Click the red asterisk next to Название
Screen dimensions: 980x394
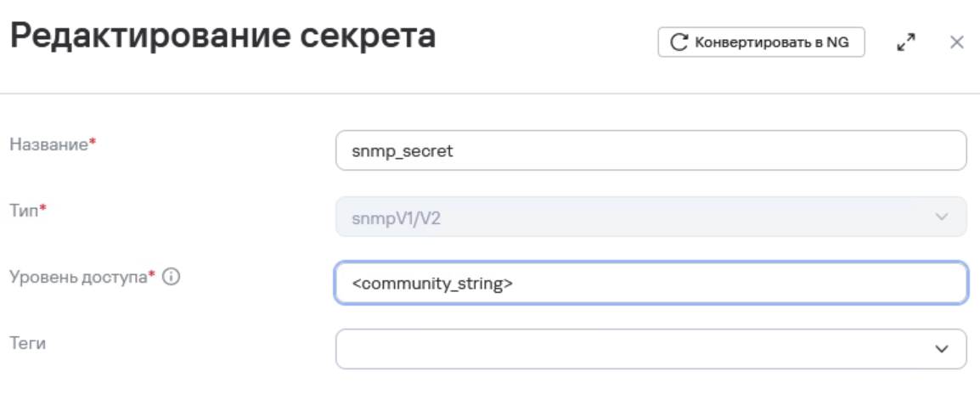tap(93, 144)
